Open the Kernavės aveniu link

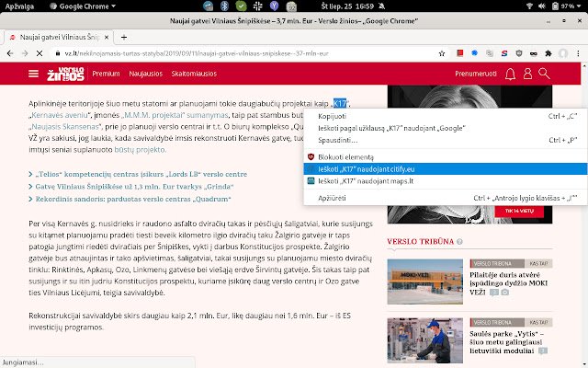point(60,115)
